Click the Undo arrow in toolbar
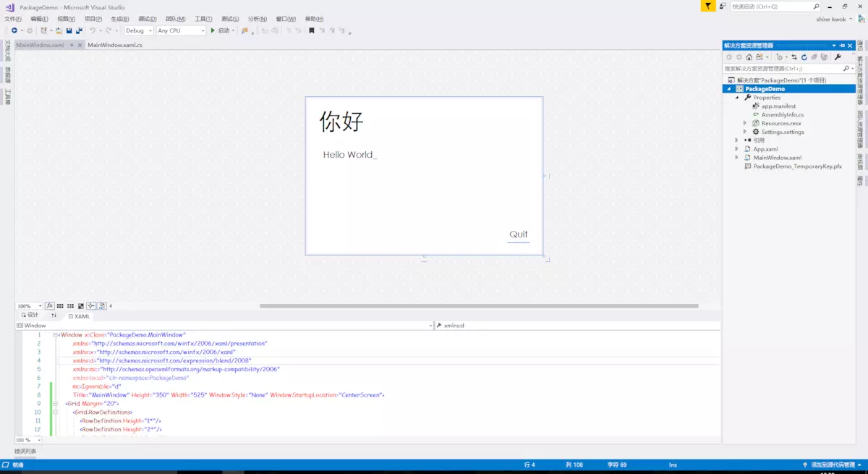 click(93, 30)
